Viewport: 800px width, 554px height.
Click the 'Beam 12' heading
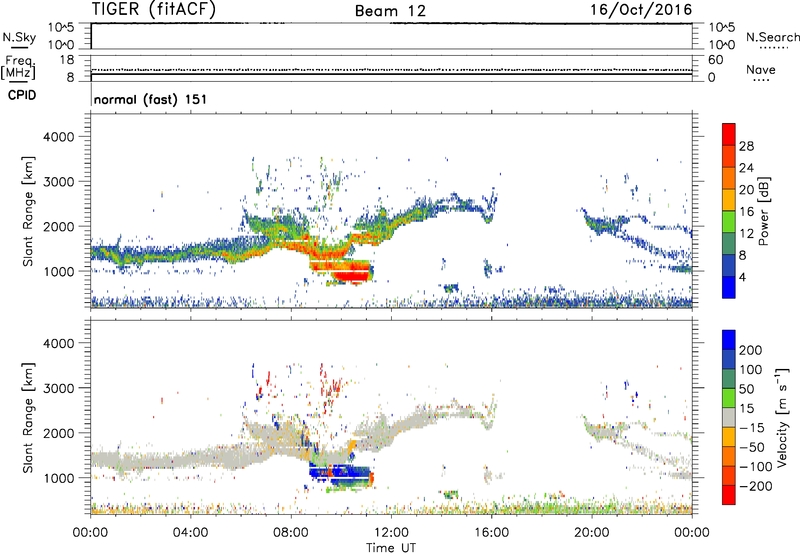pos(390,11)
